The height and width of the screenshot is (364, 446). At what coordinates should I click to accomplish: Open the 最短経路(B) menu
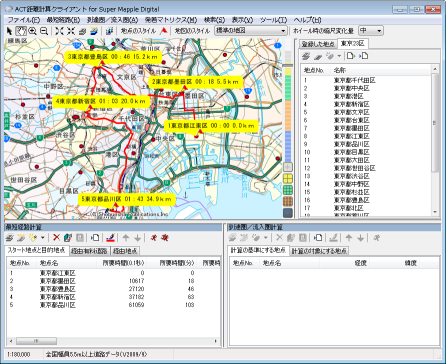coord(63,20)
